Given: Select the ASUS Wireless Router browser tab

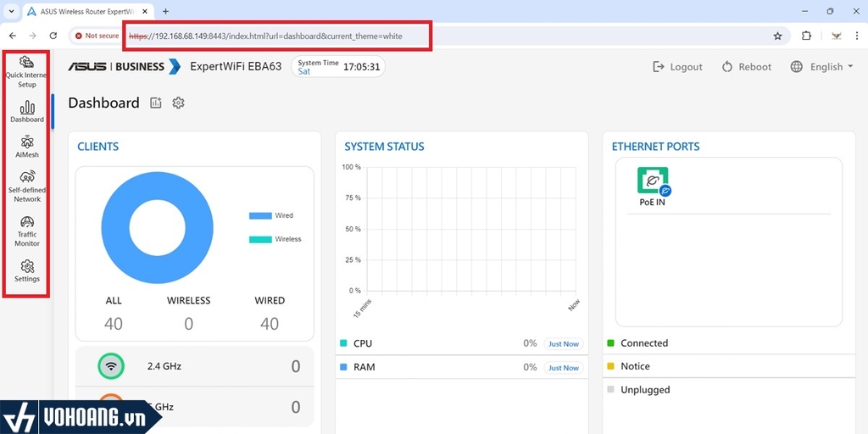Looking at the screenshot, I should point(85,11).
